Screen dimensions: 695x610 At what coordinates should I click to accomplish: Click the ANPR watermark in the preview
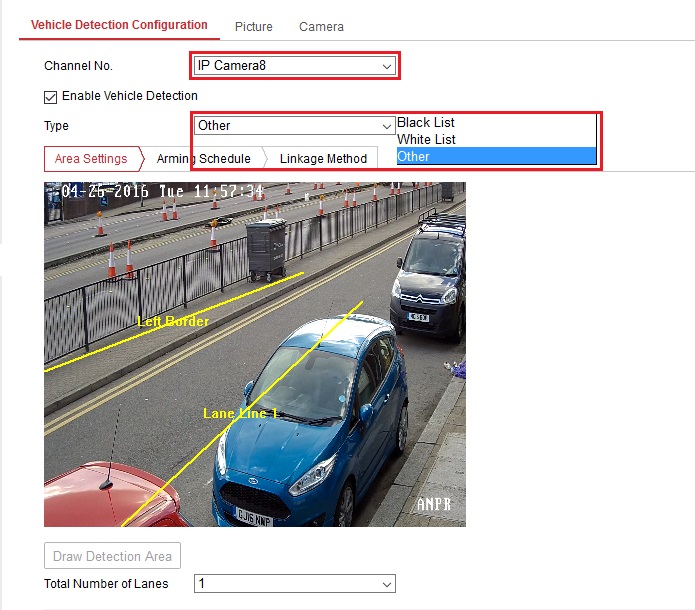[433, 505]
